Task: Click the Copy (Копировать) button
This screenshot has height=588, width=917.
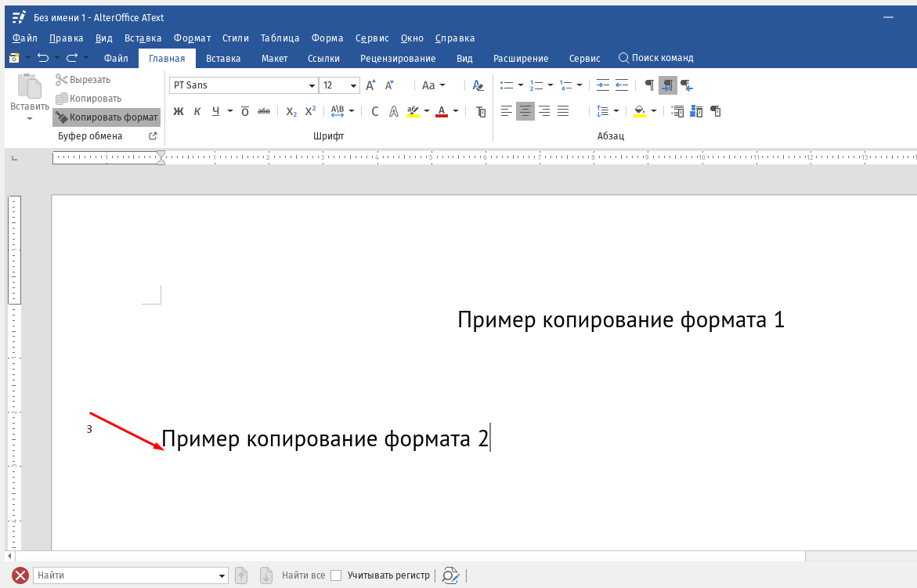Action: coord(88,98)
